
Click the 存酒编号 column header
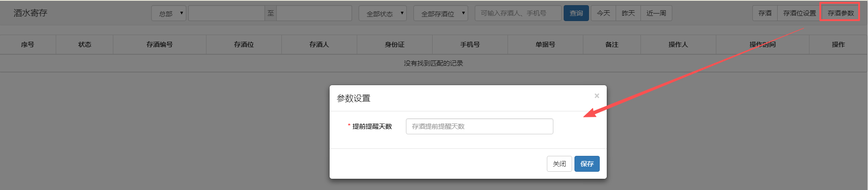(x=160, y=44)
